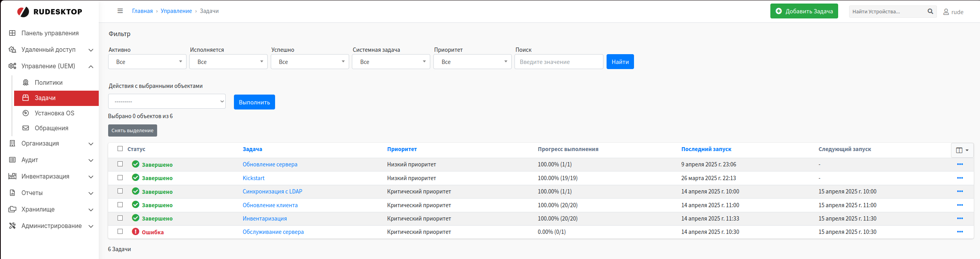
Task: Toggle the select-all checkbox in table header
Action: (x=120, y=149)
